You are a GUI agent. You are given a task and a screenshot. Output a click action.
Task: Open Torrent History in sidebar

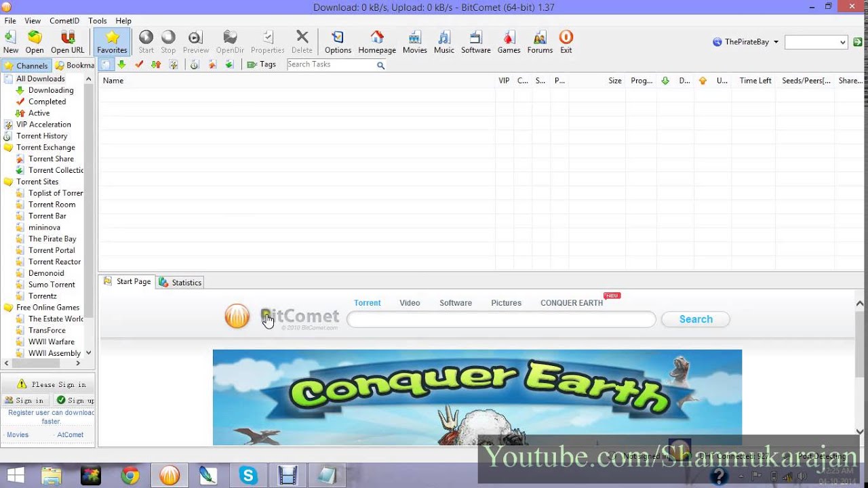coord(42,136)
